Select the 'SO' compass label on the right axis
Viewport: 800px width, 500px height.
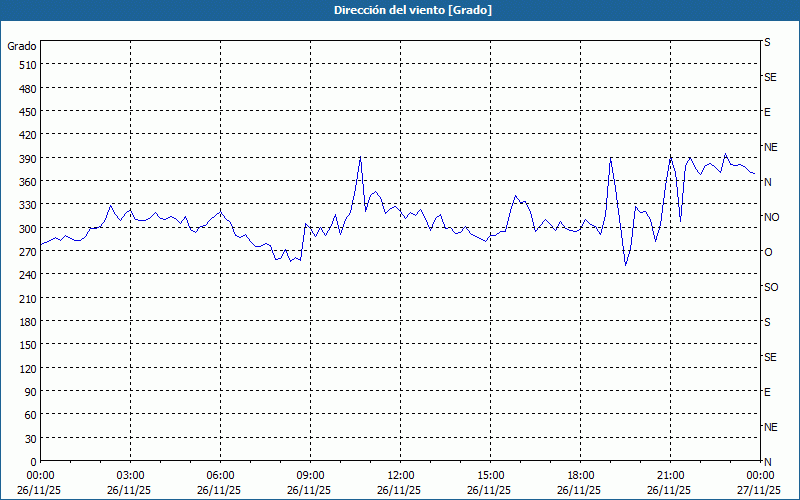click(x=771, y=287)
